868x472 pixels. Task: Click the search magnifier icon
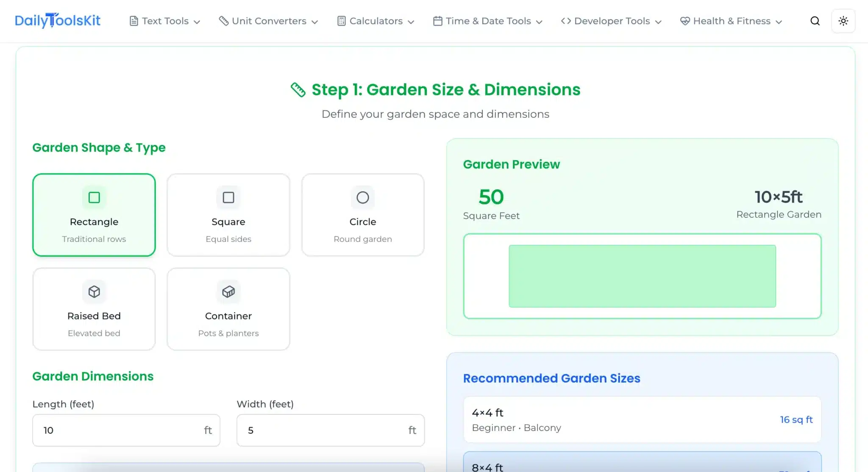click(815, 21)
